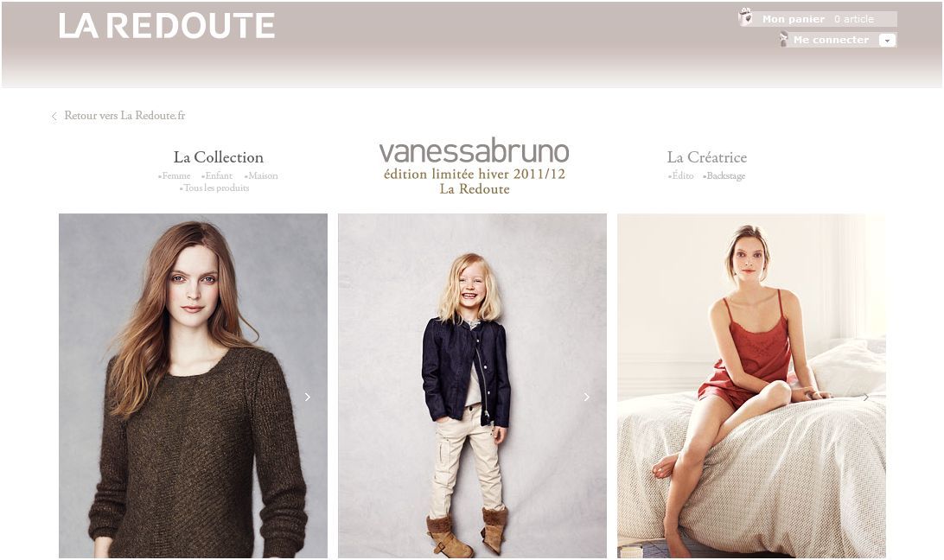Open the shopping basket icon
944x560 pixels.
pyautogui.click(x=745, y=17)
